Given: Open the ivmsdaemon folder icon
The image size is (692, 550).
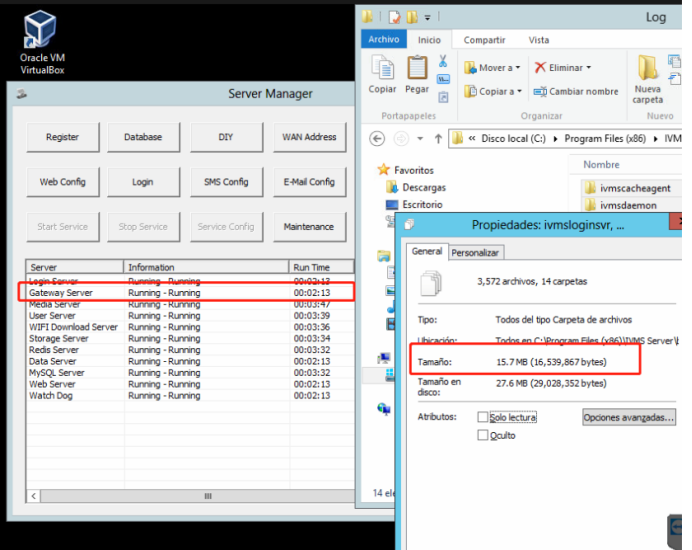Looking at the screenshot, I should coord(590,205).
